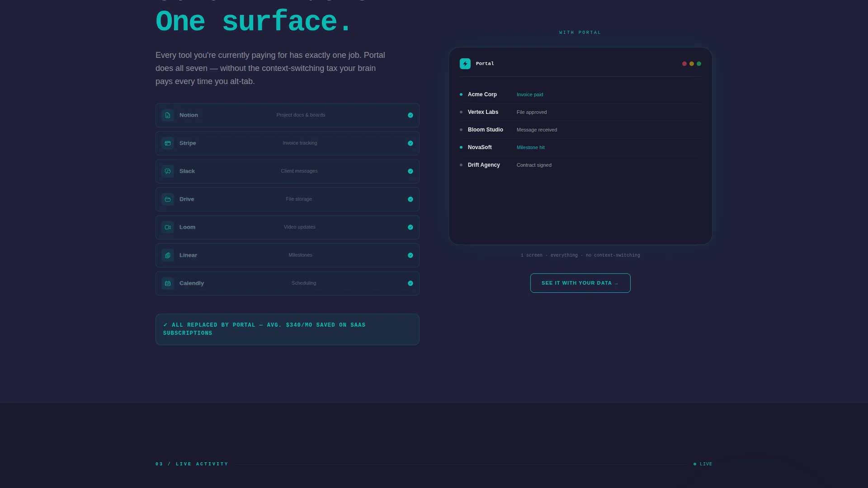This screenshot has height=488, width=868.
Task: Click the checkmark on the Slack row
Action: coord(410,171)
